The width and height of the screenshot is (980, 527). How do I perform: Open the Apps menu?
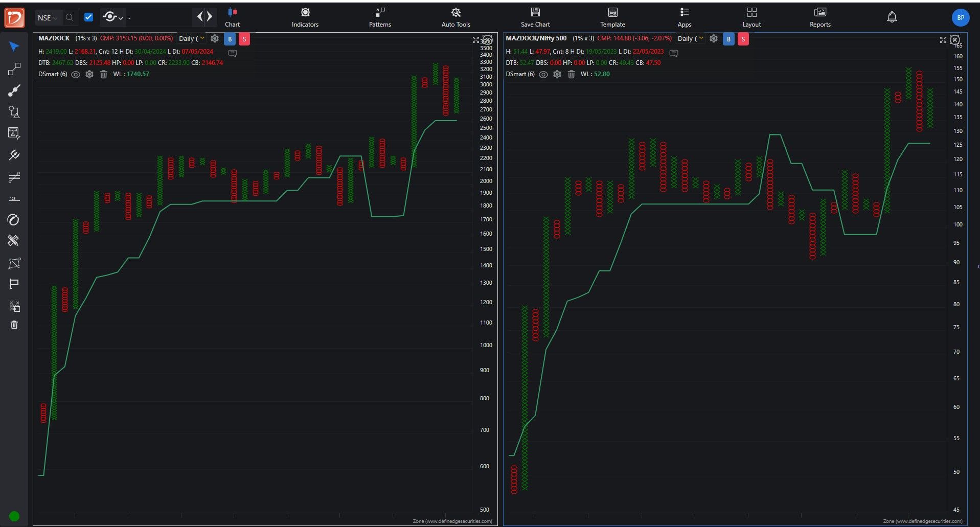[x=684, y=17]
